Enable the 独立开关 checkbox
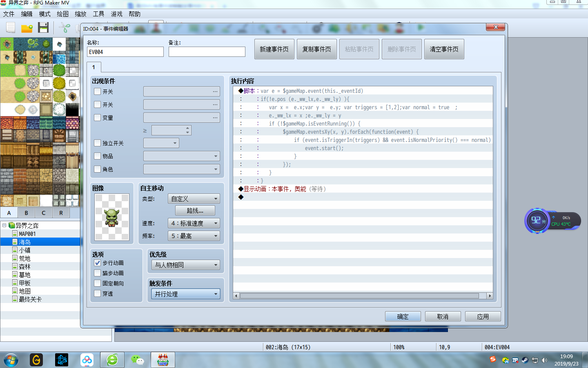The height and width of the screenshot is (368, 588). (x=97, y=143)
